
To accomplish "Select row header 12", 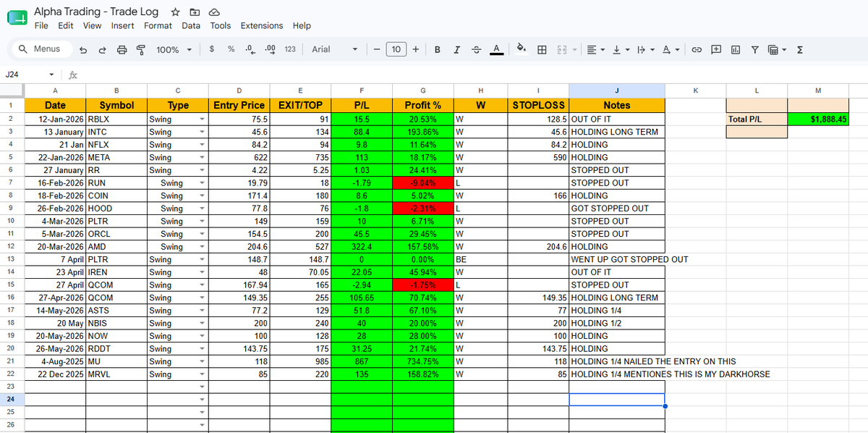I will click(12, 247).
